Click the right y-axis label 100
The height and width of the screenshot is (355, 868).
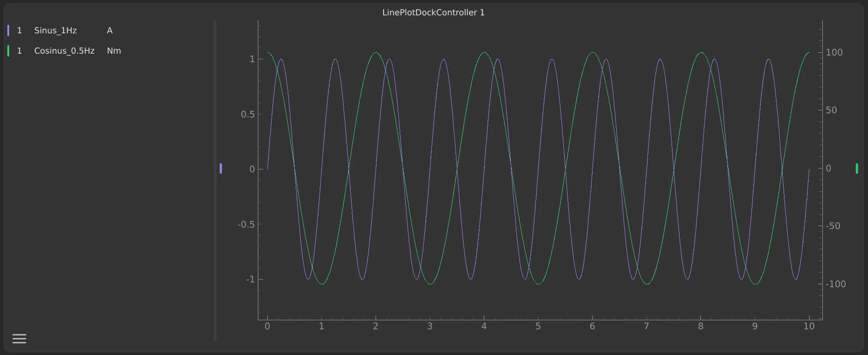(834, 53)
